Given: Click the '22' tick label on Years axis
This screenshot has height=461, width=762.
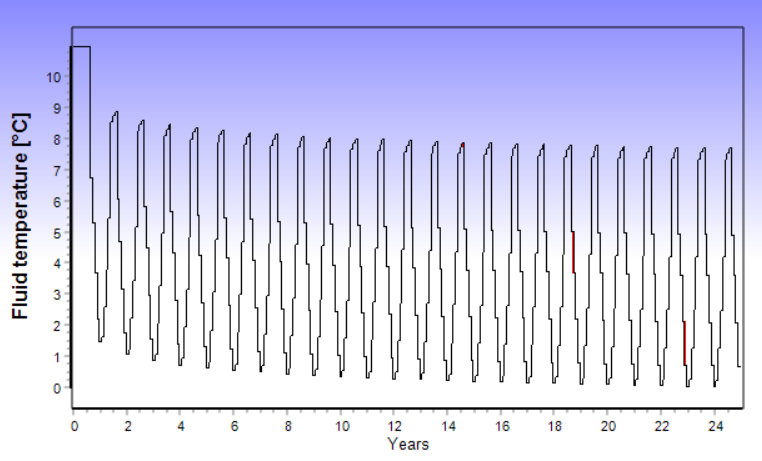Looking at the screenshot, I should coord(661,426).
